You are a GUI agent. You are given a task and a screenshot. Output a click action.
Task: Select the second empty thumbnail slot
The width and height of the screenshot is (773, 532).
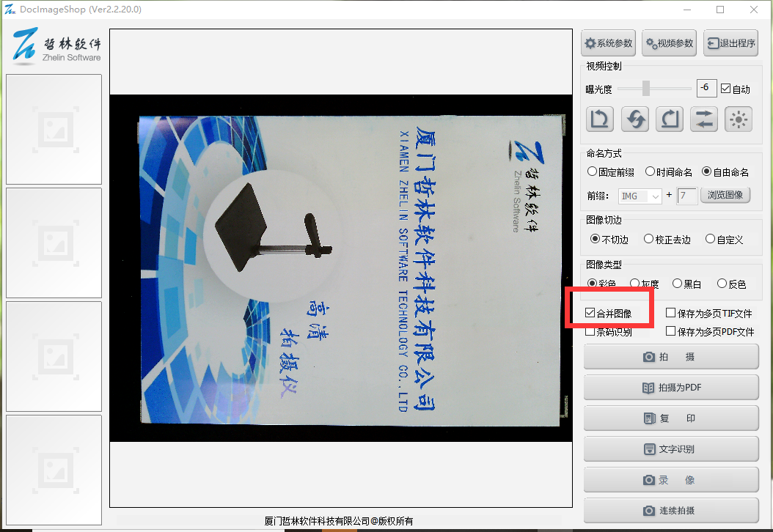tap(54, 243)
